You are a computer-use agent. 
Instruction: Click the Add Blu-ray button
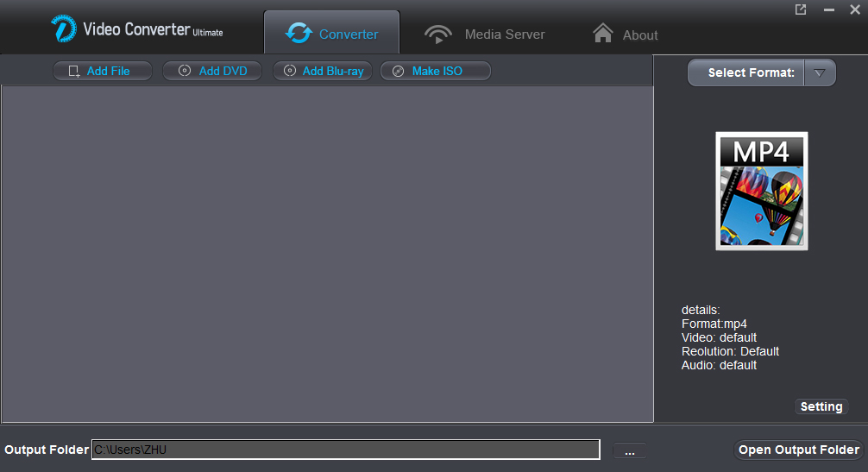click(x=323, y=71)
